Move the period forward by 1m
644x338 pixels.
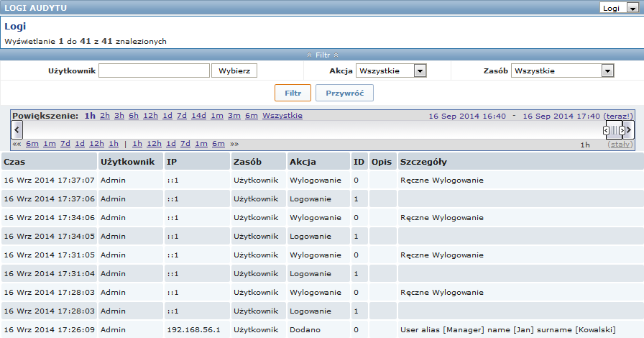(201, 144)
